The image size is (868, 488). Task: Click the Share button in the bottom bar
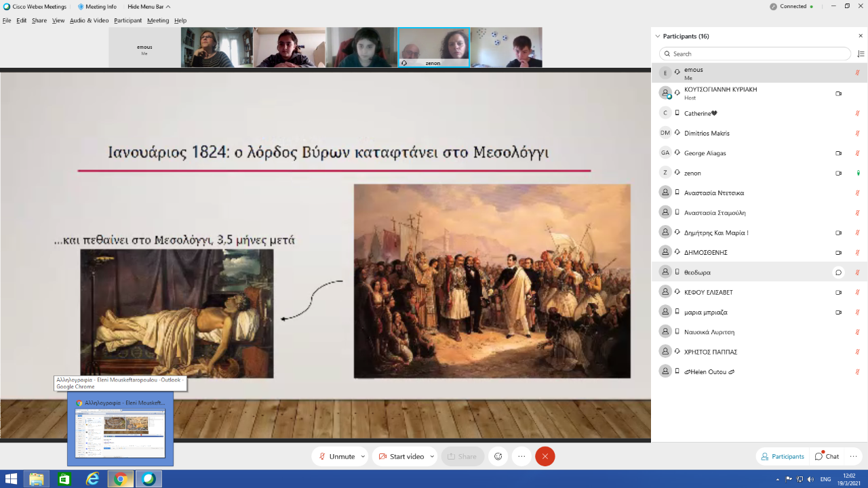point(462,457)
